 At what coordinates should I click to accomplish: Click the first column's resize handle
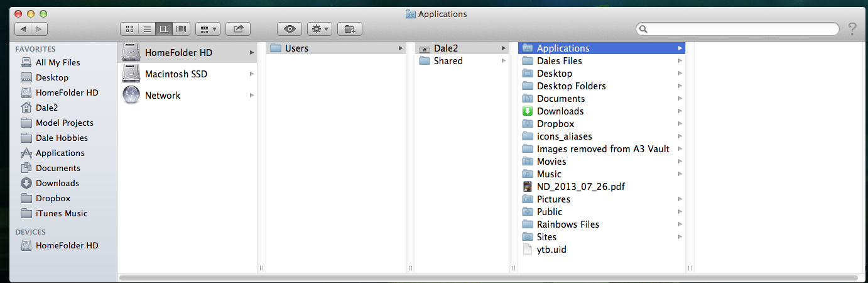click(261, 268)
